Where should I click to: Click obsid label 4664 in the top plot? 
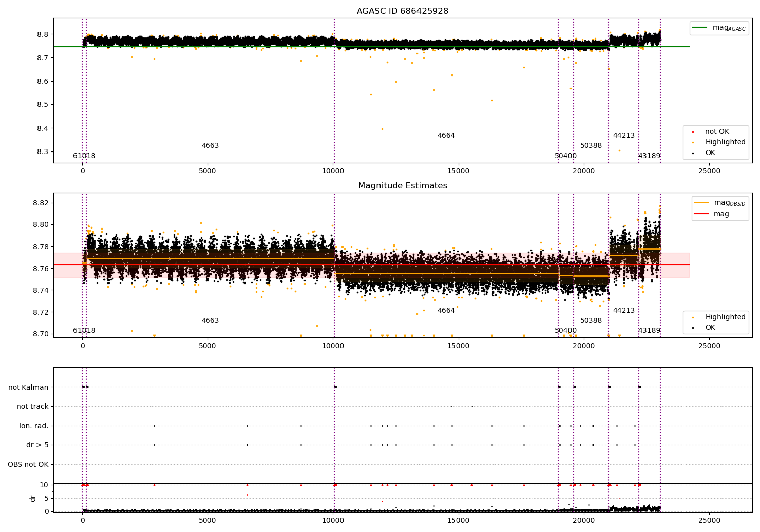(x=446, y=136)
